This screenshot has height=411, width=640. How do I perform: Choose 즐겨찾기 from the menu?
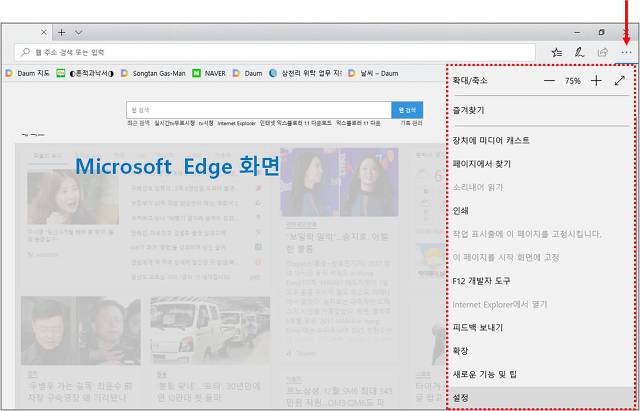coord(470,110)
